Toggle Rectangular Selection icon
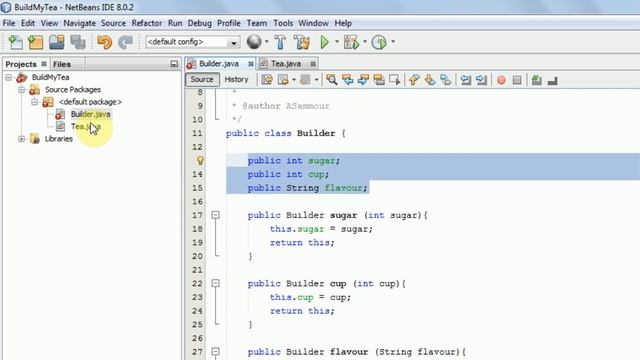 395,80
